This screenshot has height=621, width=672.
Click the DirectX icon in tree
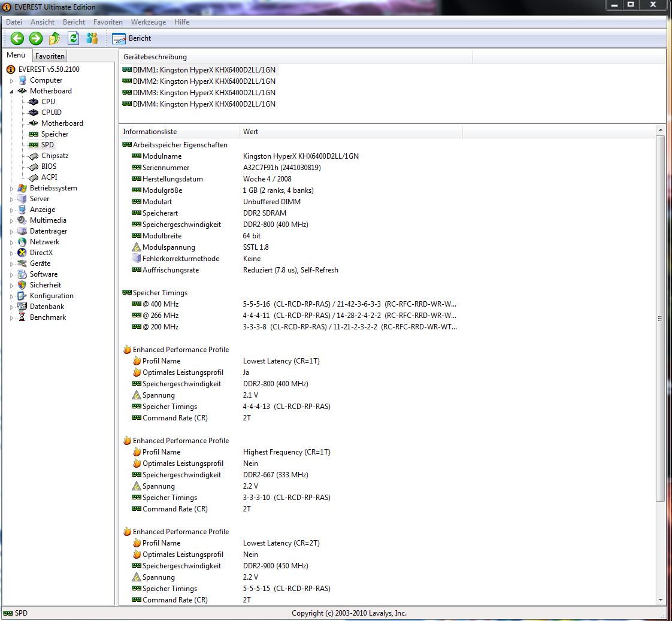point(22,253)
